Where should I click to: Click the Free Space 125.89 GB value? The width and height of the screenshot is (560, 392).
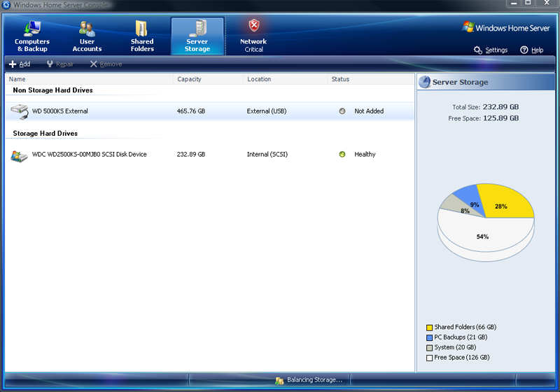point(500,118)
